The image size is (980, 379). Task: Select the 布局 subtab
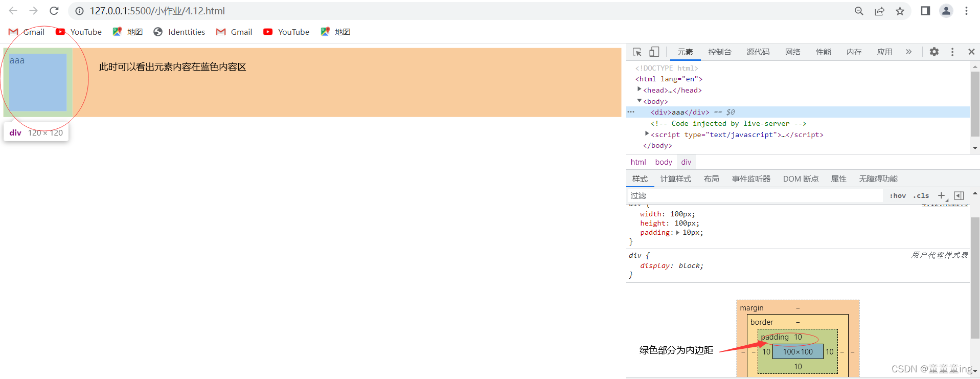712,179
